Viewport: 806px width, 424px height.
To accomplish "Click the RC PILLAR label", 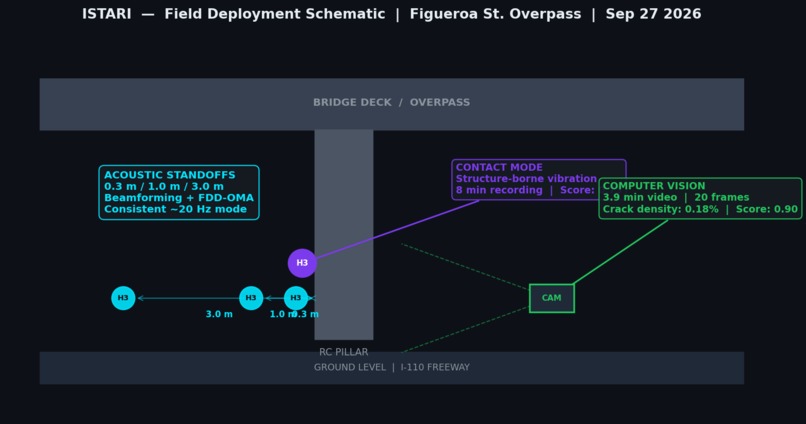I will point(343,352).
